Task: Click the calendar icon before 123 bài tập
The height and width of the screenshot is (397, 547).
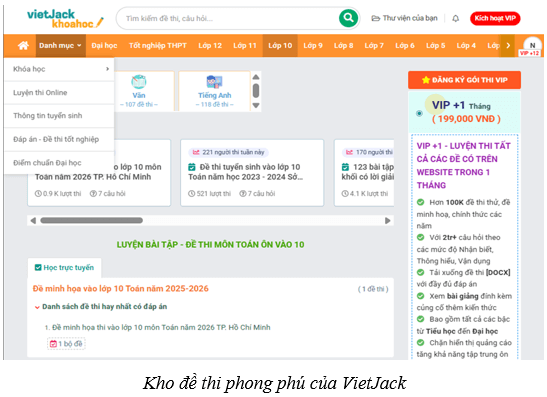Action: pos(345,167)
